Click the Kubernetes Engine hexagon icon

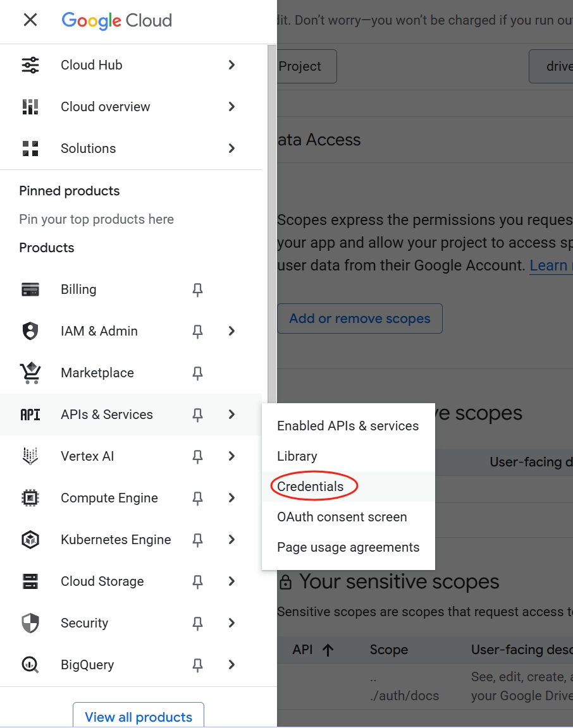30,540
